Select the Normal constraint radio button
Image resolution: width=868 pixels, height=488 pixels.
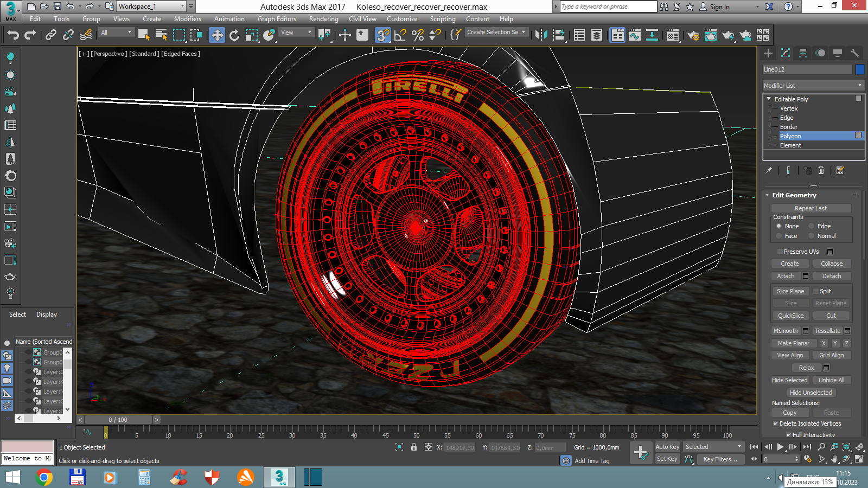point(812,236)
